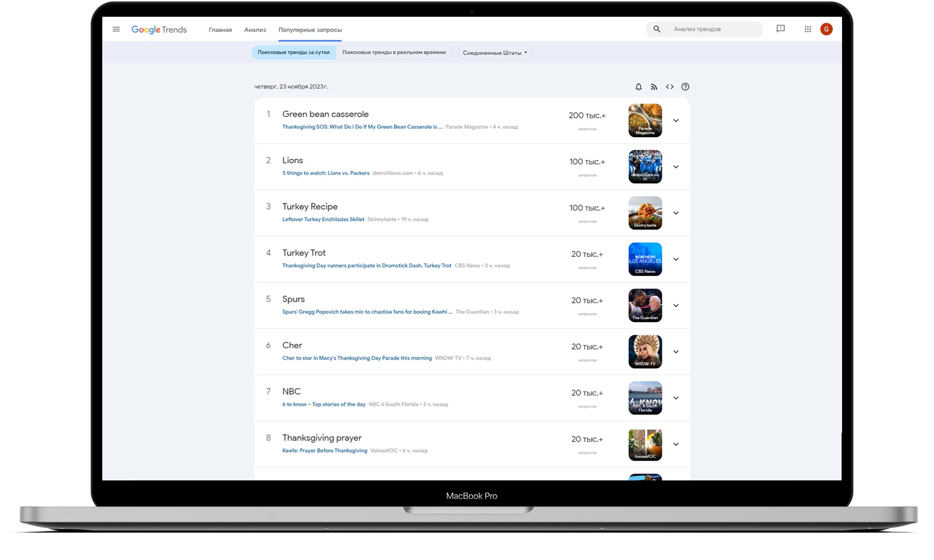Expand the Spurs trend row

pos(676,306)
